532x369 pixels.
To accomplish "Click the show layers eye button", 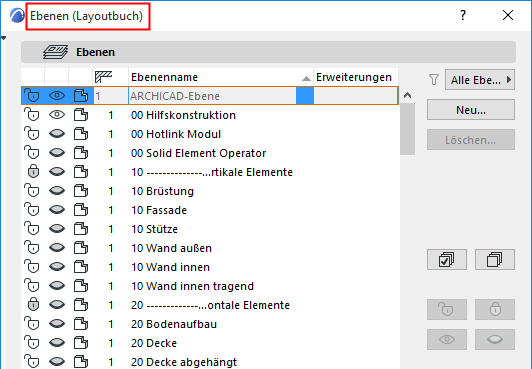I will tap(446, 339).
